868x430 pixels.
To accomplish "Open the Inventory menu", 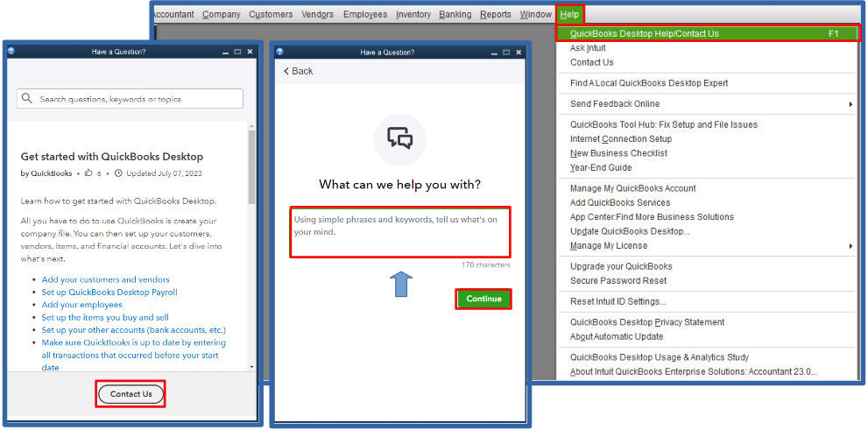I will coord(413,14).
